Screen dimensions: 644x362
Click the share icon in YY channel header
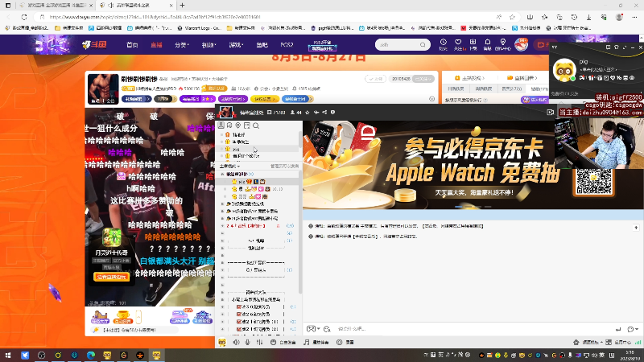point(324,112)
